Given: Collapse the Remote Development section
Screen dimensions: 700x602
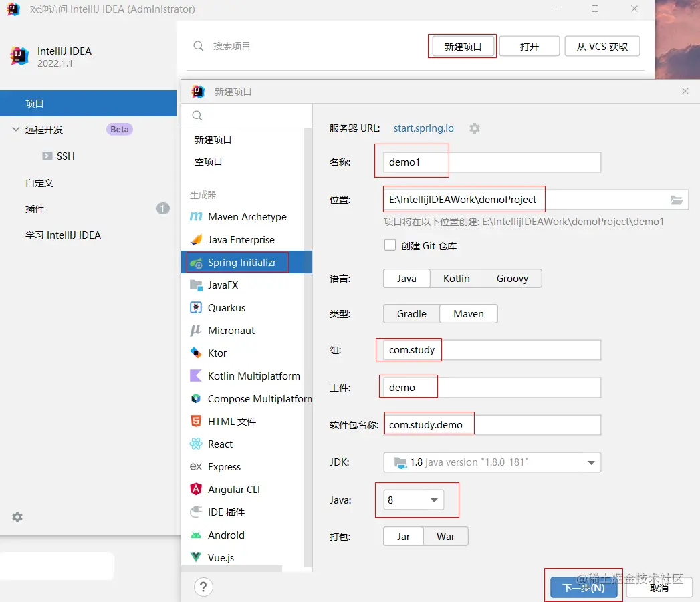Looking at the screenshot, I should pos(16,130).
